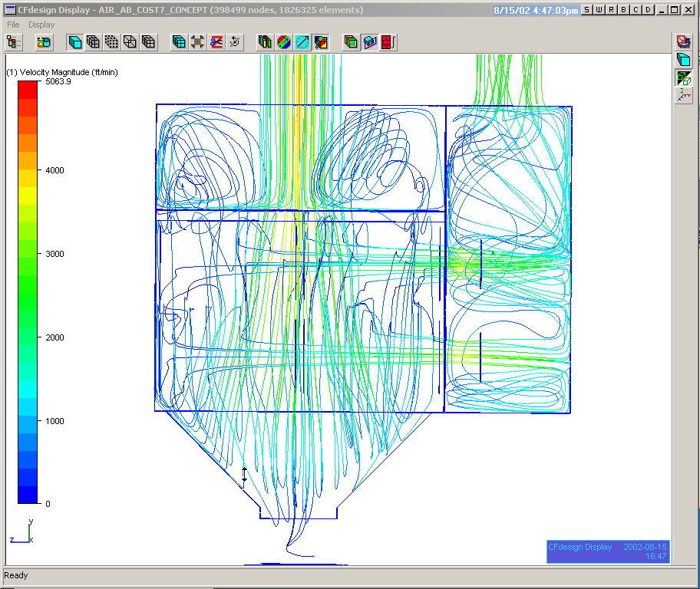700x589 pixels.
Task: Toggle the black/white background cube button
Action: 682,77
